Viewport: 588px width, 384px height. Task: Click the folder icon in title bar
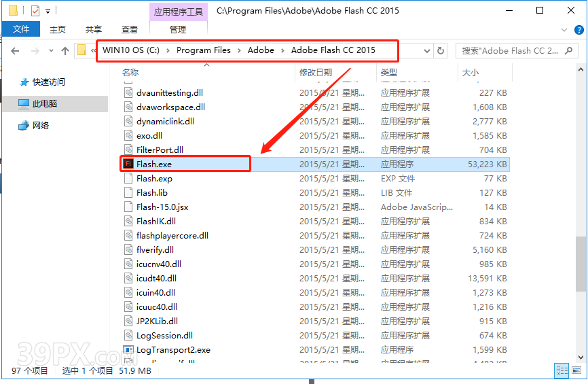point(13,10)
